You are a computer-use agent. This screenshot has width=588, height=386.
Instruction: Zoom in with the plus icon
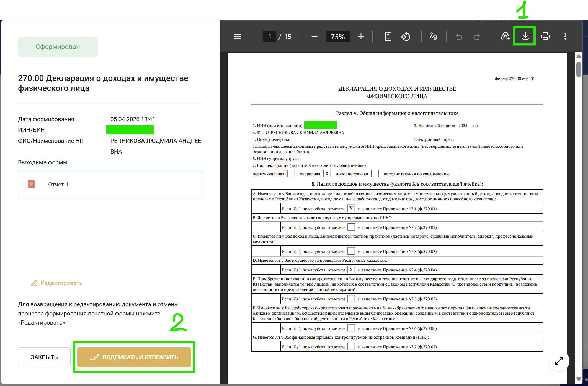(x=361, y=37)
